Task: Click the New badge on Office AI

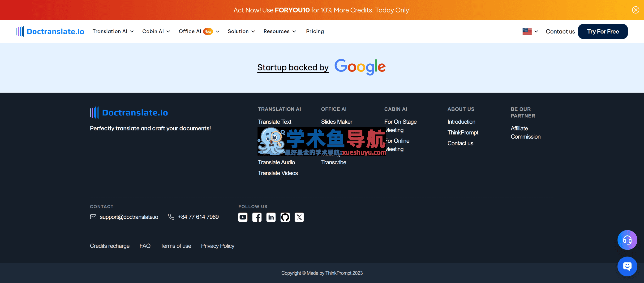Action: pyautogui.click(x=208, y=31)
